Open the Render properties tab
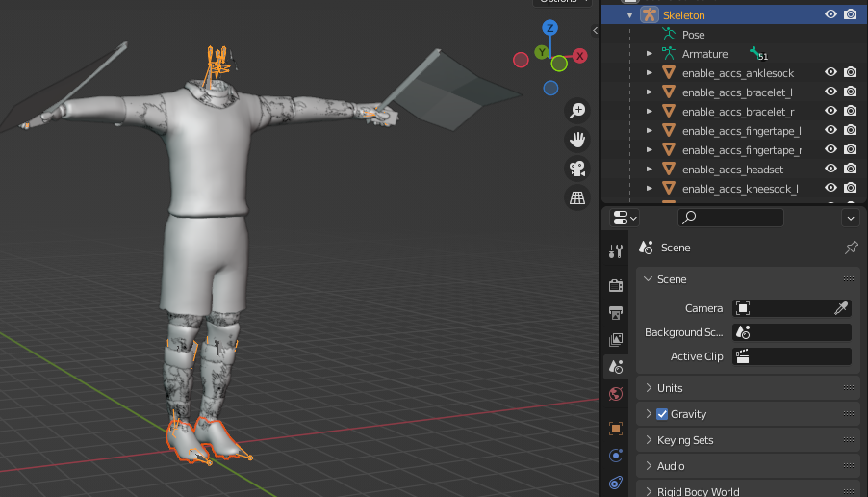868x497 pixels. (616, 285)
